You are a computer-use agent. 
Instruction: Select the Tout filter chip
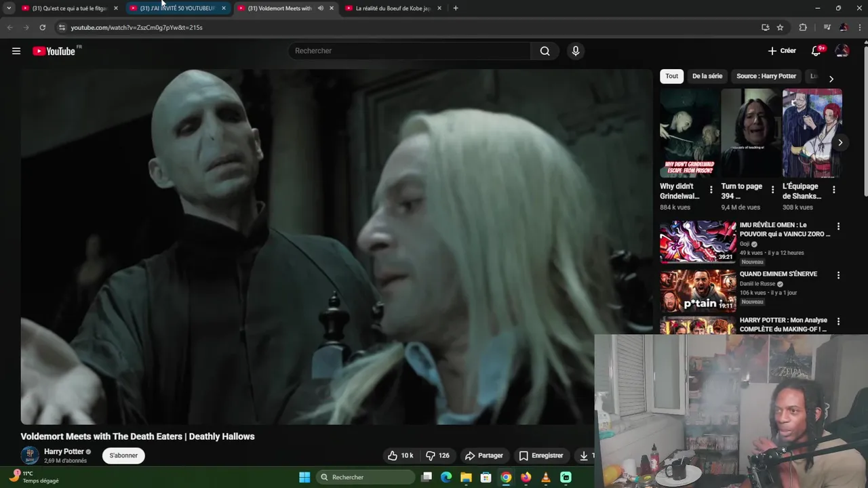(x=671, y=76)
